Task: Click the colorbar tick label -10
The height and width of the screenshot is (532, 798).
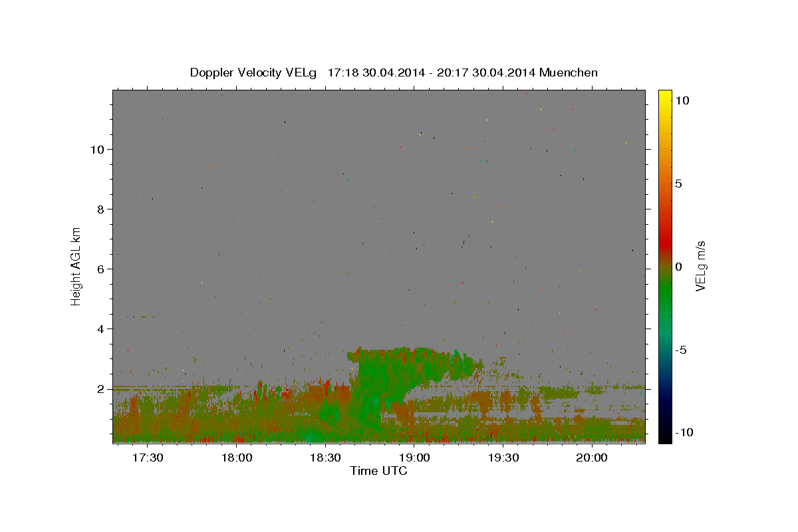Action: click(x=684, y=432)
